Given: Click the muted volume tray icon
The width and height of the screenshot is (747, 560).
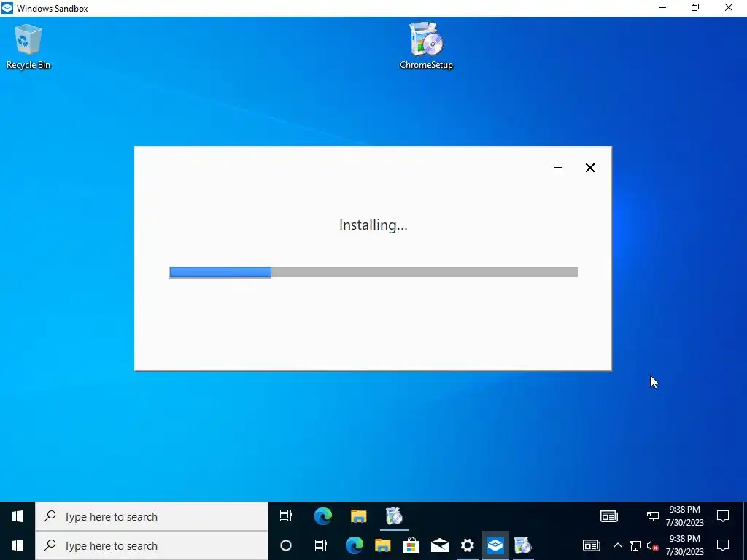Looking at the screenshot, I should click(653, 545).
